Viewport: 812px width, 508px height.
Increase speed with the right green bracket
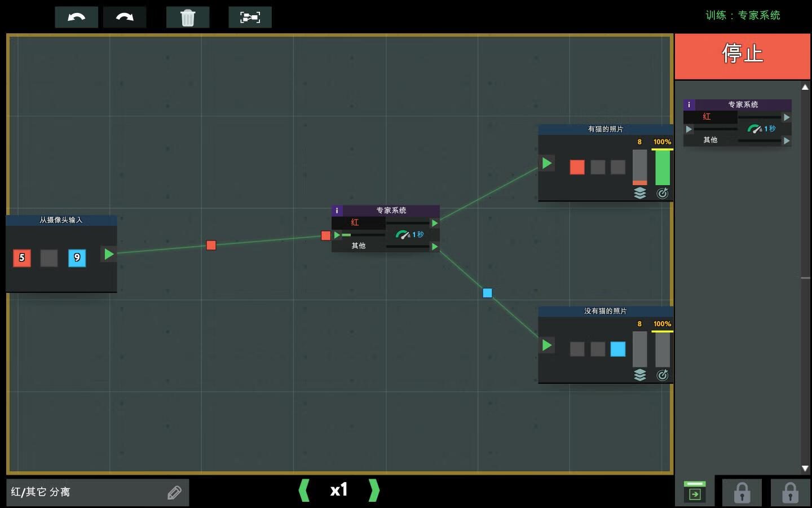coord(374,490)
